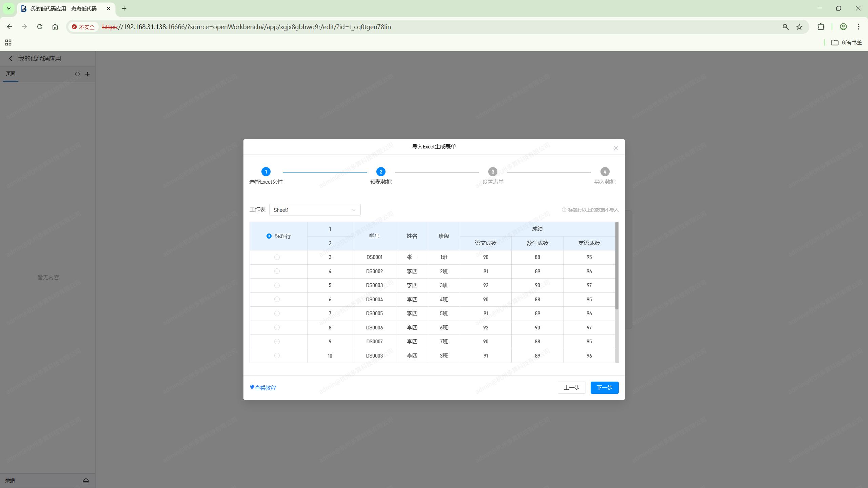868x488 pixels.
Task: Open the Sheet1 worksheet dropdown
Action: (x=315, y=210)
